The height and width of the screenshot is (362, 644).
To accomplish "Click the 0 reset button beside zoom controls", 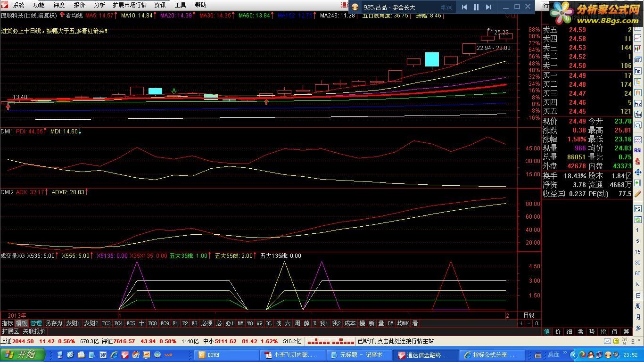I will click(537, 323).
